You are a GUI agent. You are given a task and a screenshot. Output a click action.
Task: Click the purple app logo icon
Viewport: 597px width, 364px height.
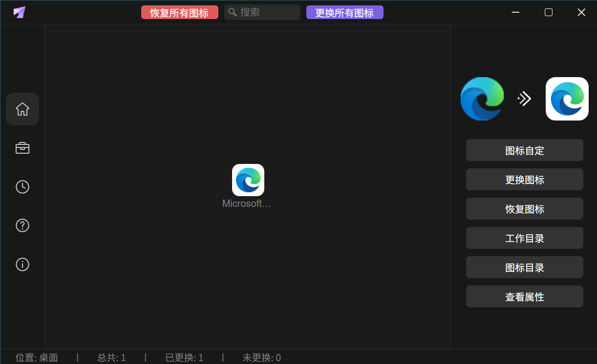click(20, 12)
